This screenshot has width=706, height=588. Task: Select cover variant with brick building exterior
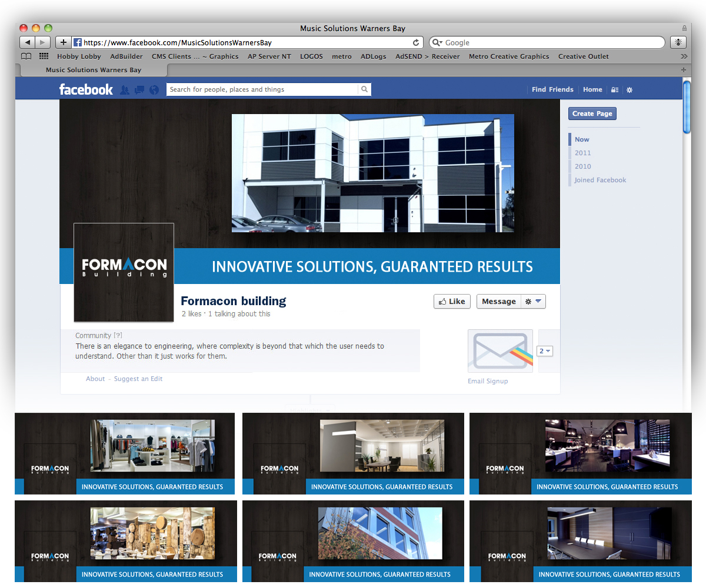tap(353, 542)
